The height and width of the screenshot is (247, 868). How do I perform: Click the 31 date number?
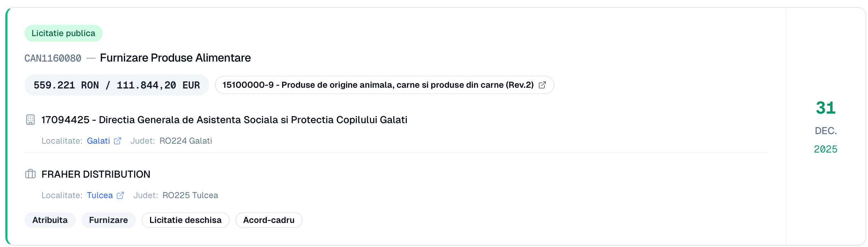click(826, 108)
